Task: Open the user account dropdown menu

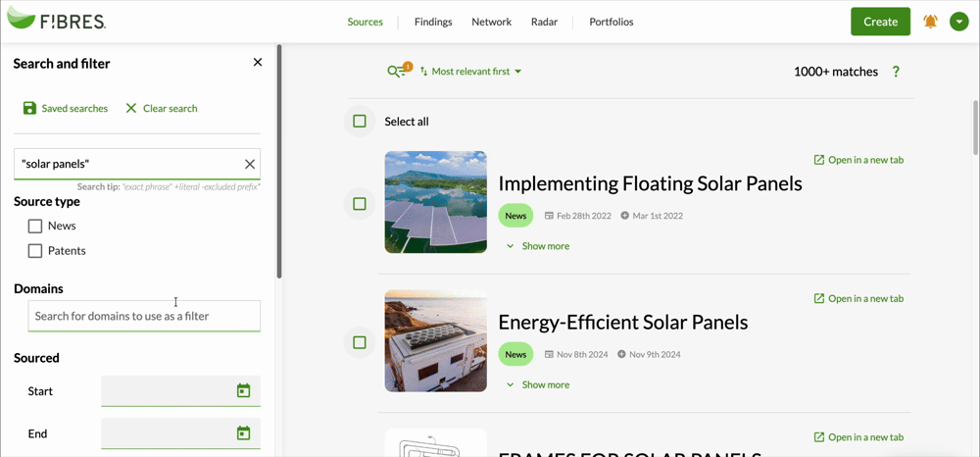Action: click(x=958, y=22)
